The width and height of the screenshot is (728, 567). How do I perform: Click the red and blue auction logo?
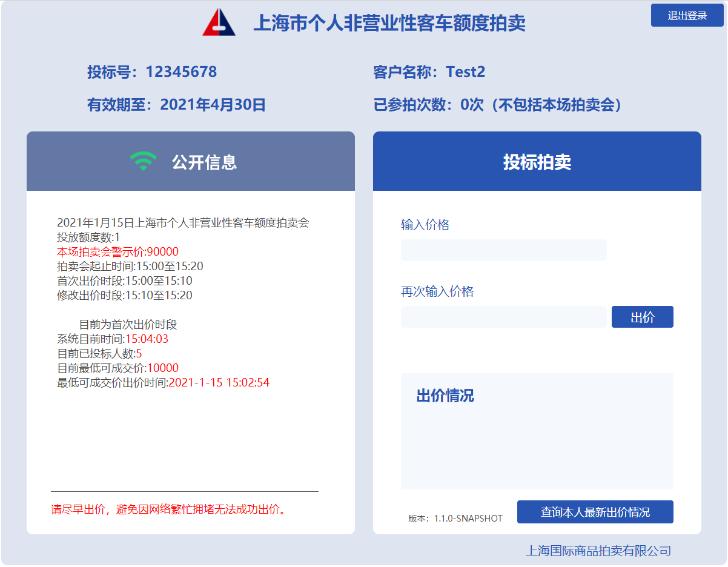(219, 22)
